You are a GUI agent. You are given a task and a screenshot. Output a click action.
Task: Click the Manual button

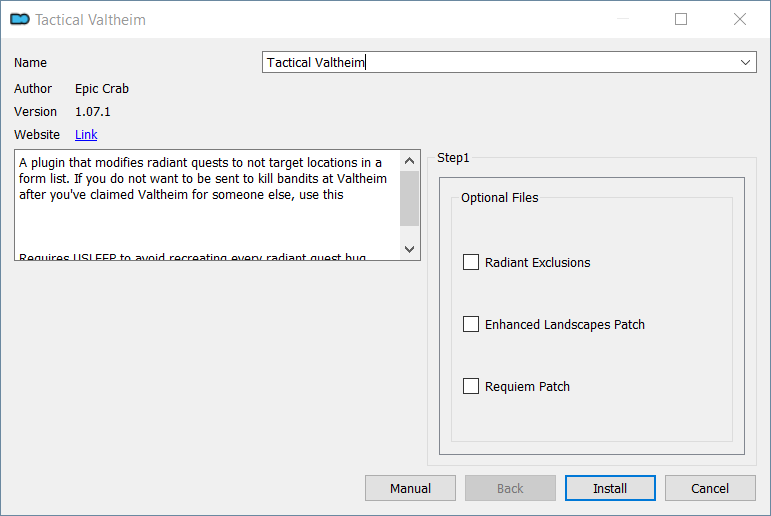pos(410,488)
